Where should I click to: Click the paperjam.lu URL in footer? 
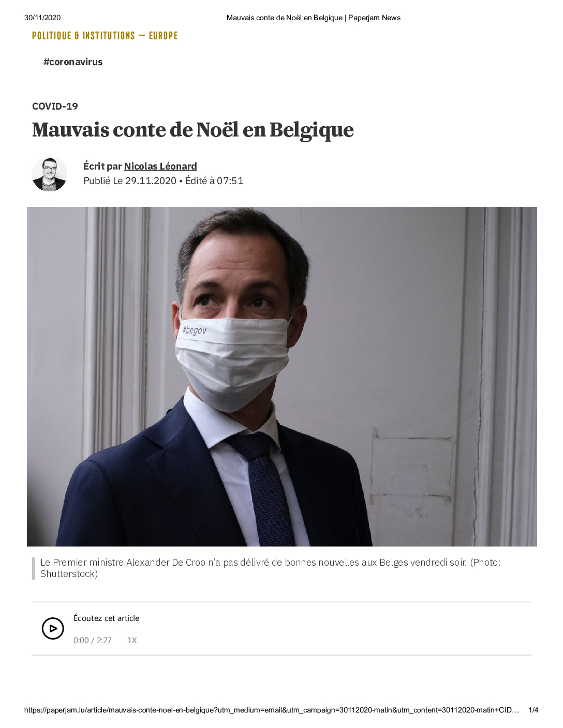tap(272, 710)
